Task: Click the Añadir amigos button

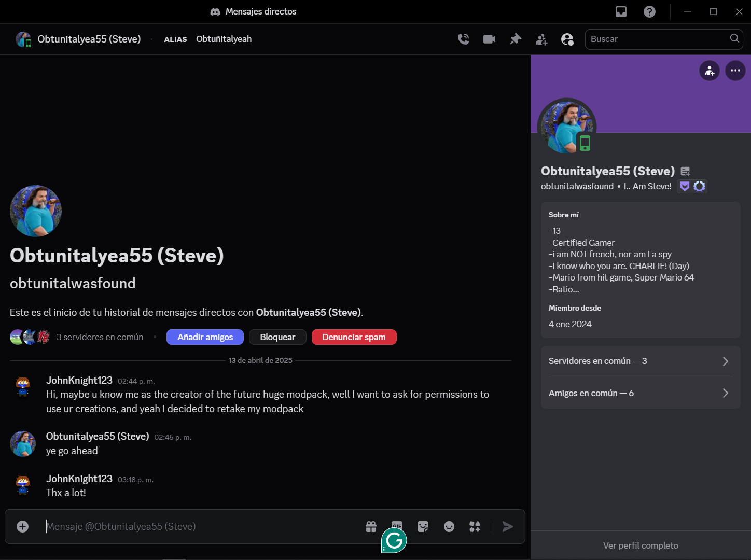Action: pyautogui.click(x=205, y=337)
